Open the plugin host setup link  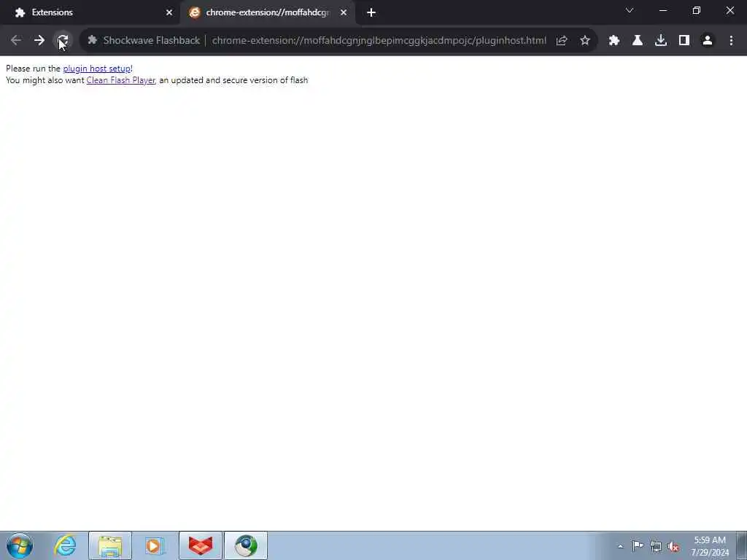(x=97, y=69)
